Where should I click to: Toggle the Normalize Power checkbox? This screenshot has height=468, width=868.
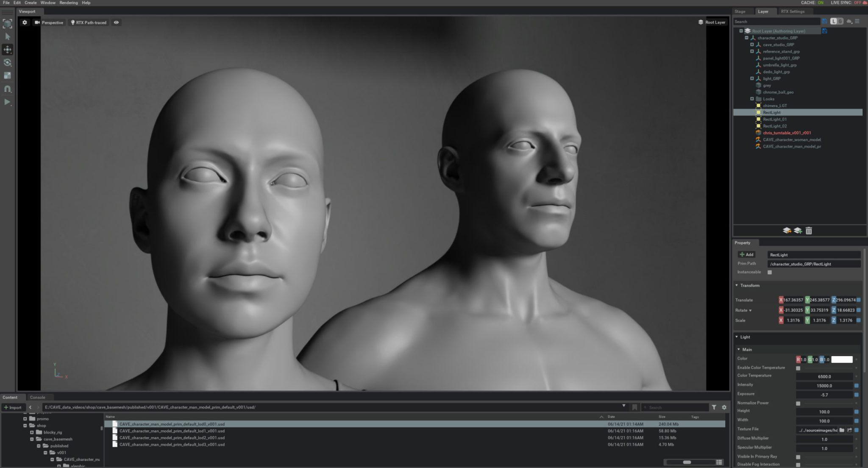(798, 403)
